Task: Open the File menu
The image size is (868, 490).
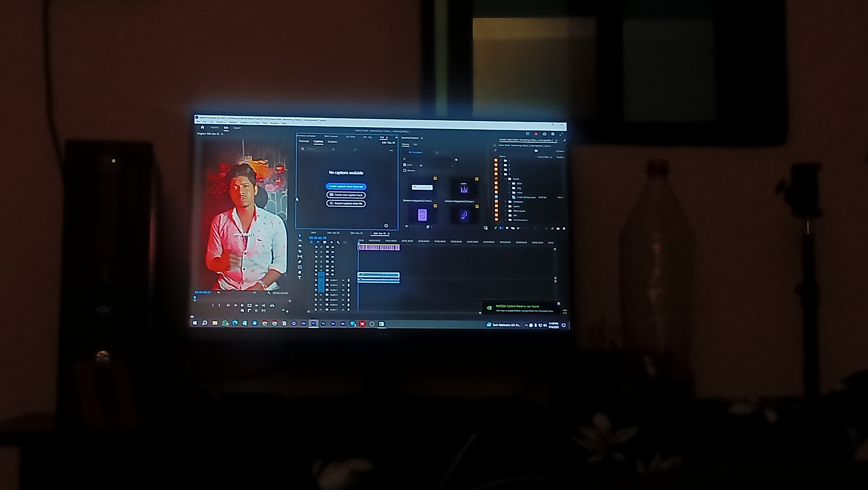Action: pyautogui.click(x=198, y=122)
